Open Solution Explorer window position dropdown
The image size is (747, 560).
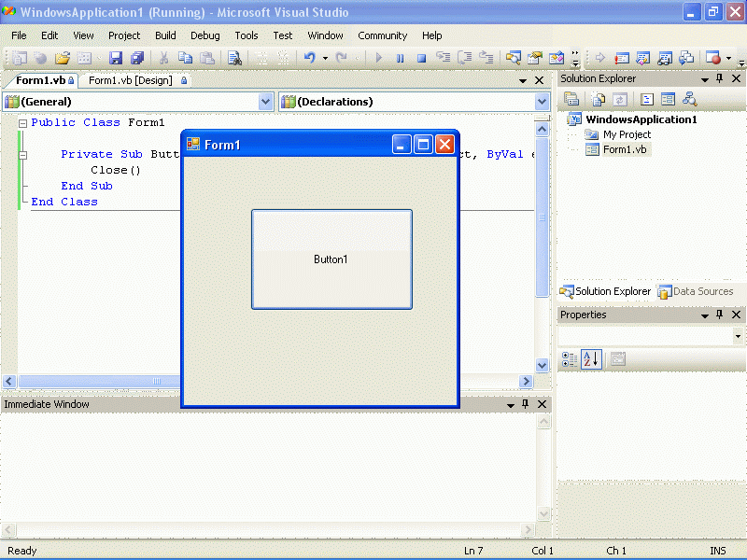(705, 79)
